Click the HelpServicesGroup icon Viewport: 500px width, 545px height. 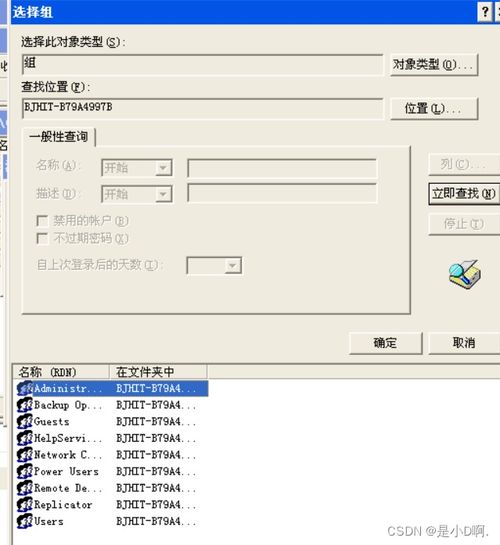[25, 438]
